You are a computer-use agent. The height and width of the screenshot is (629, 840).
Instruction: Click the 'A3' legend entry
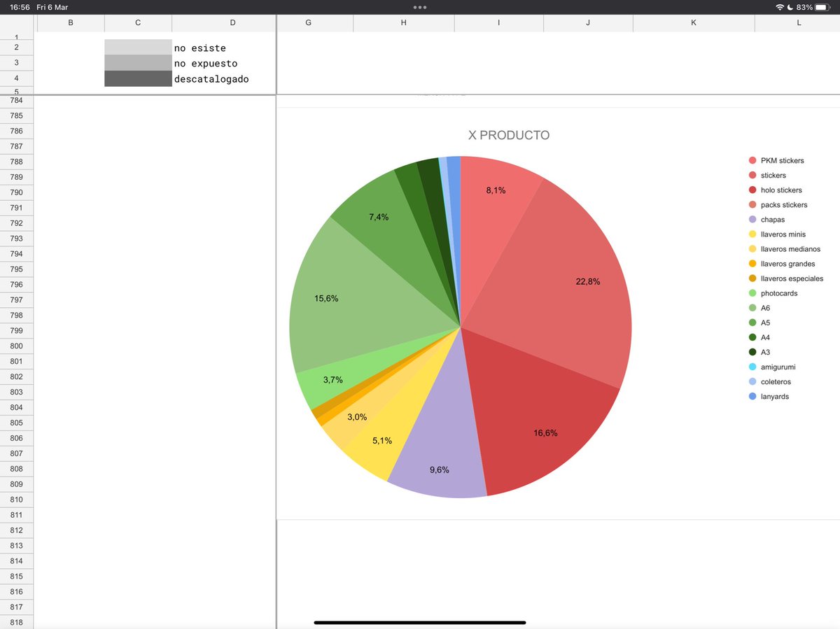[x=759, y=353]
